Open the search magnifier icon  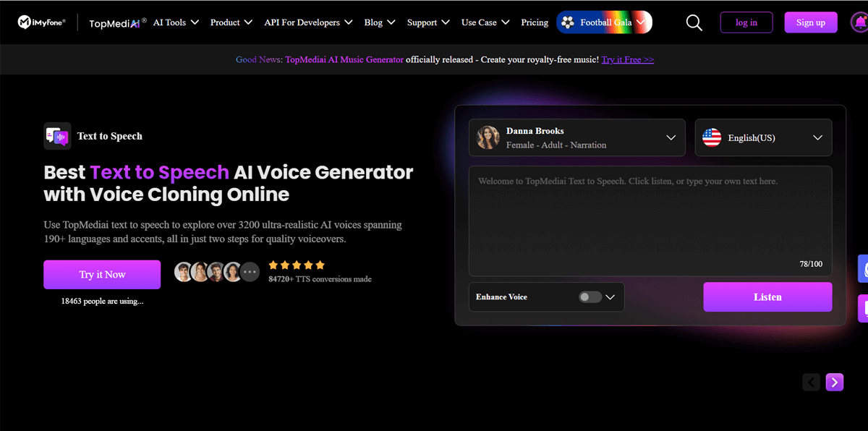tap(694, 22)
